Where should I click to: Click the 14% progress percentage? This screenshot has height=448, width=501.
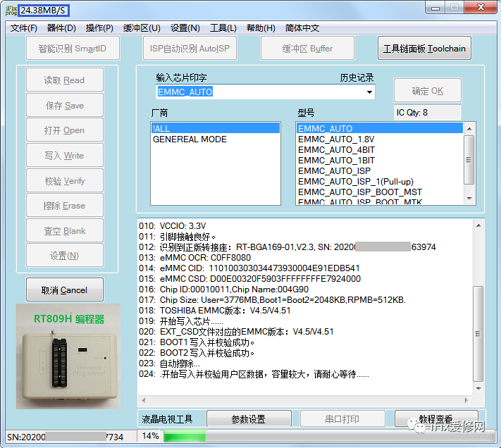[150, 436]
